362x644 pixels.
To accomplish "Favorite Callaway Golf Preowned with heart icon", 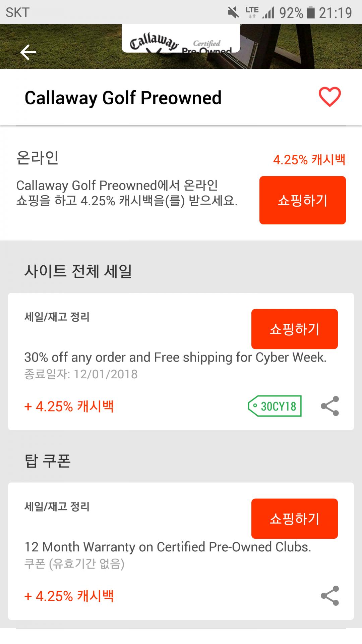I will point(329,97).
